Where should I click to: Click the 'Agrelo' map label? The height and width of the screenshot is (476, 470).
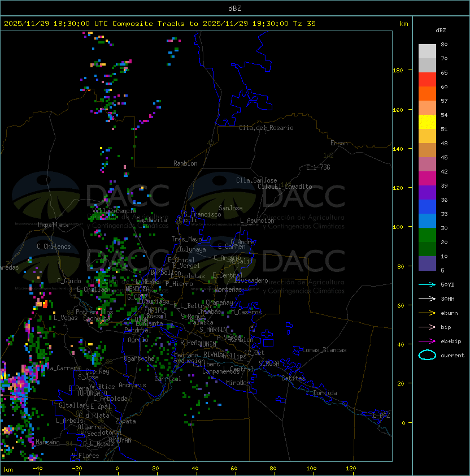pyautogui.click(x=138, y=340)
